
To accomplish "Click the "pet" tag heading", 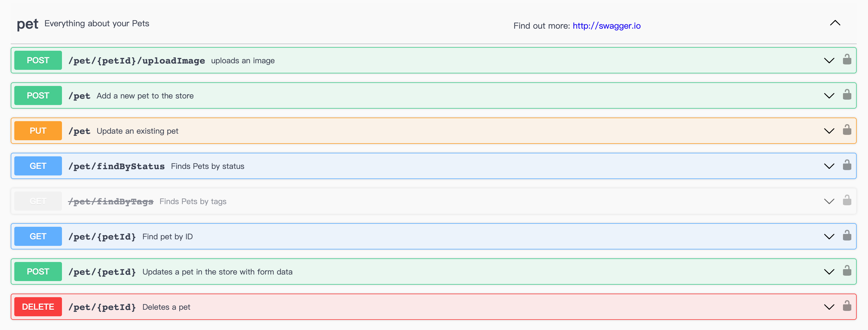I will 27,24.
